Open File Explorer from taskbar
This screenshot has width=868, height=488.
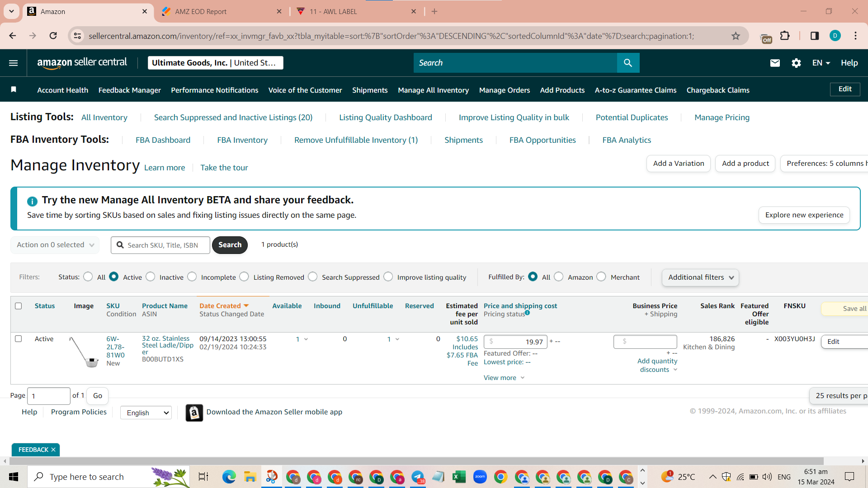(x=250, y=477)
